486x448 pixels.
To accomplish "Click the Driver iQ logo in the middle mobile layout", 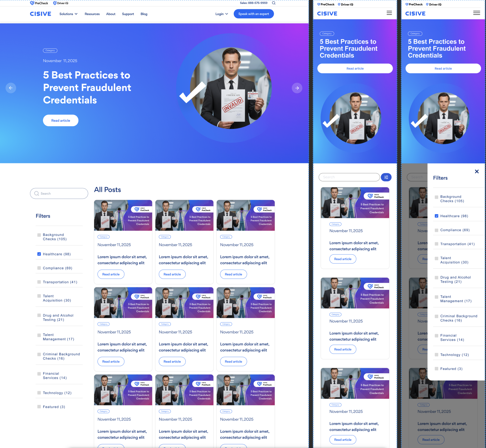I will tap(346, 4).
